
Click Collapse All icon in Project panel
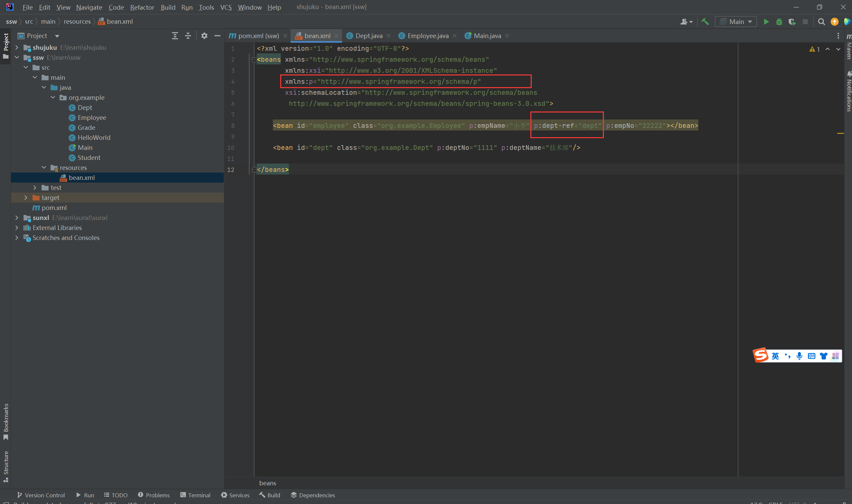point(188,36)
